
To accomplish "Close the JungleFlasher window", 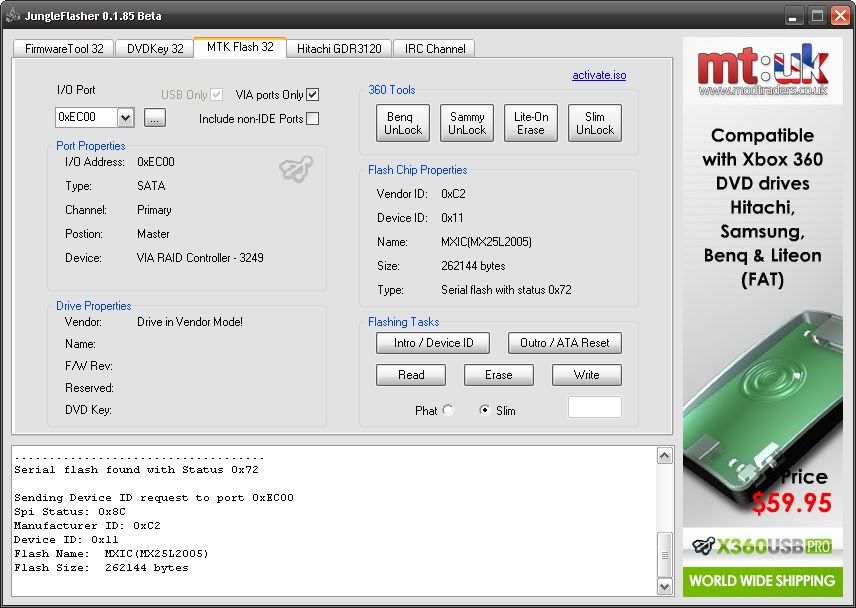I will click(x=840, y=16).
